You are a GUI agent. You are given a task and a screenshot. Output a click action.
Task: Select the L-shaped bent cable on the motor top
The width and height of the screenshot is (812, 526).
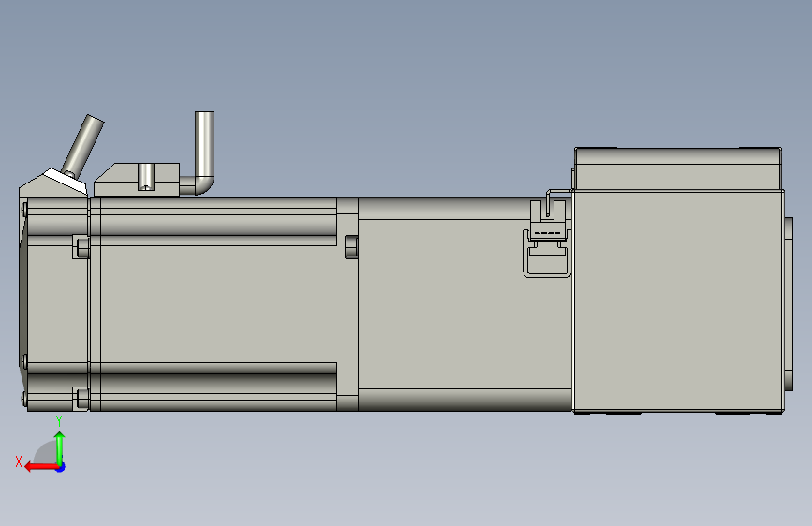pyautogui.click(x=201, y=153)
